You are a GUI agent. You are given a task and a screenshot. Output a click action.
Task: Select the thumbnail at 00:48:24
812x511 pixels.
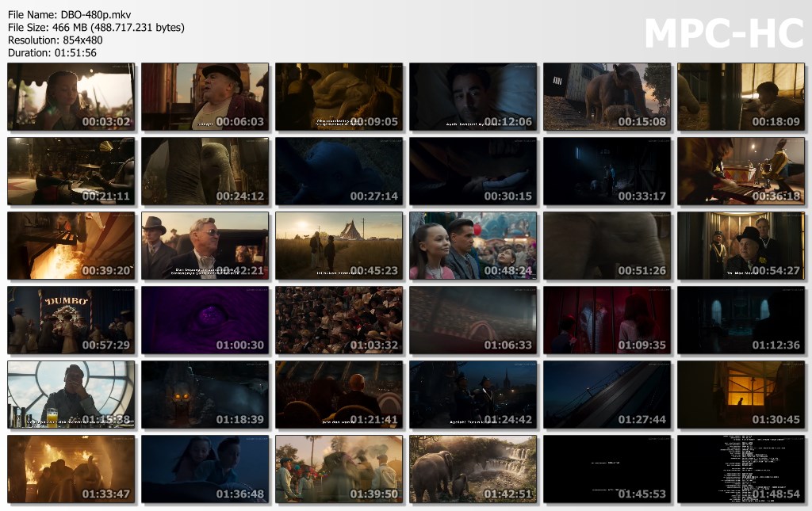473,246
